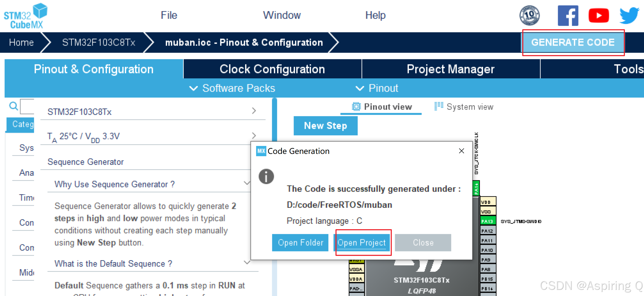
Task: Click Close in Code Generation dialog
Action: pos(423,242)
